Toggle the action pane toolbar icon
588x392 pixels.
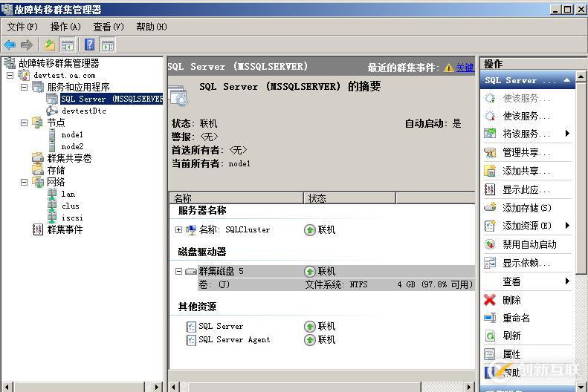tap(108, 45)
